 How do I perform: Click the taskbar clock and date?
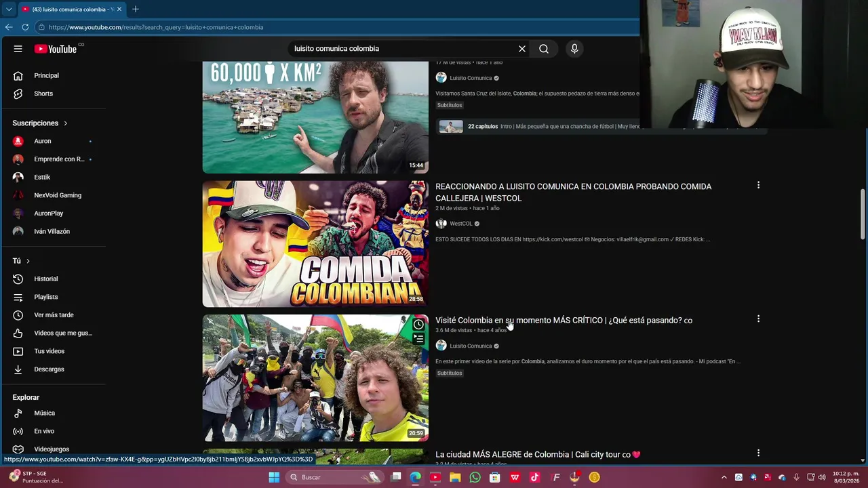point(846,477)
